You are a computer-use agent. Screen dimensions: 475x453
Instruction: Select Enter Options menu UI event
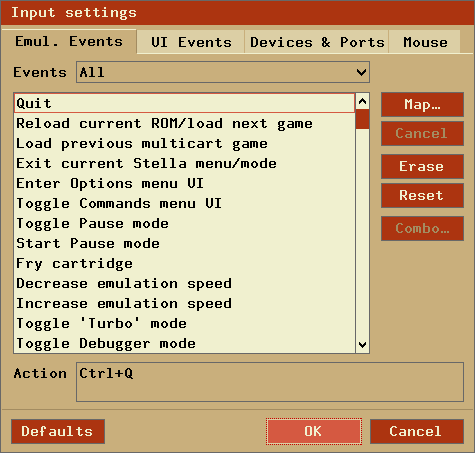tap(185, 183)
